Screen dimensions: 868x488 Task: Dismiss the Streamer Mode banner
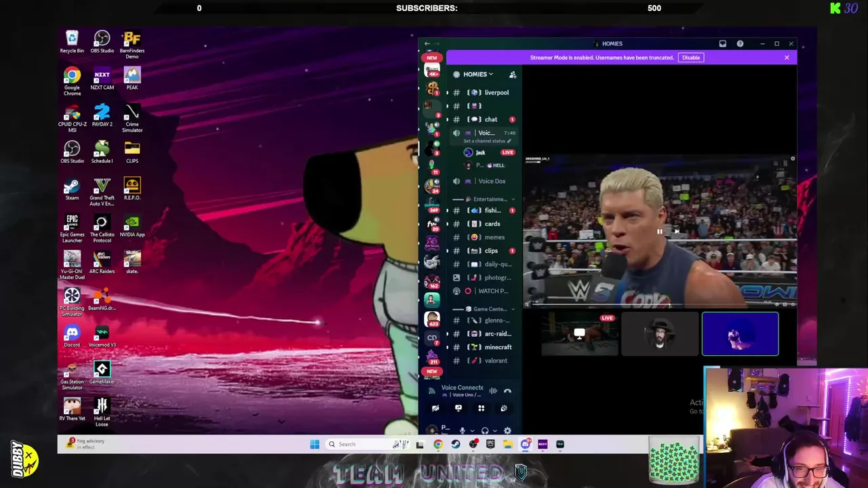coord(787,58)
